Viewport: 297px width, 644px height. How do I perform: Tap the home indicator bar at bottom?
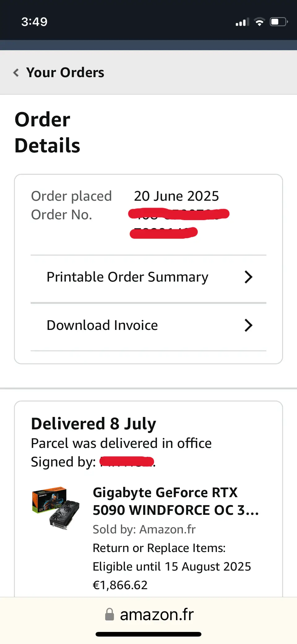click(x=148, y=634)
